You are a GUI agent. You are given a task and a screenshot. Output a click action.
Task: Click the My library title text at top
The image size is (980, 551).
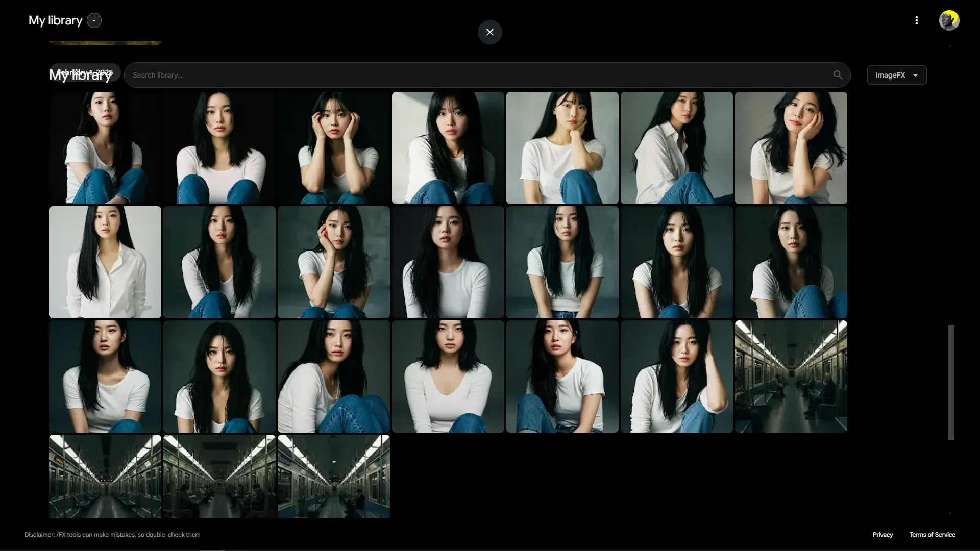(x=55, y=20)
